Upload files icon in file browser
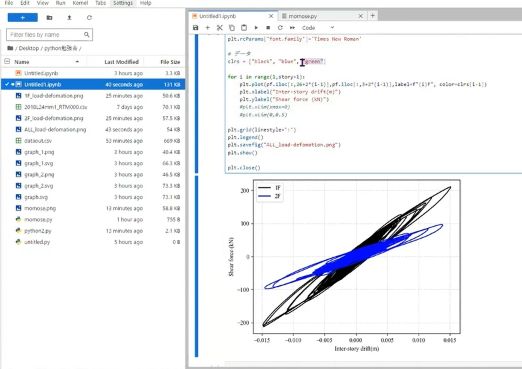Screen dimensions: 522x369 click(x=69, y=17)
